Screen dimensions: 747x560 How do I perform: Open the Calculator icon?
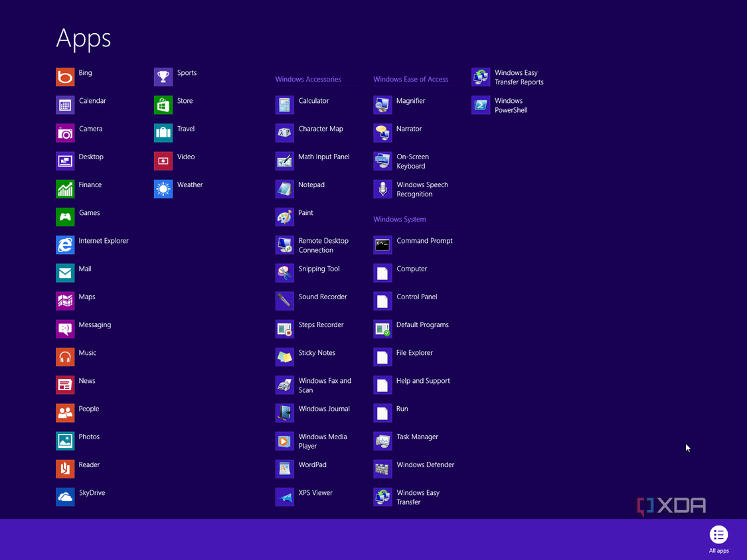(x=284, y=105)
